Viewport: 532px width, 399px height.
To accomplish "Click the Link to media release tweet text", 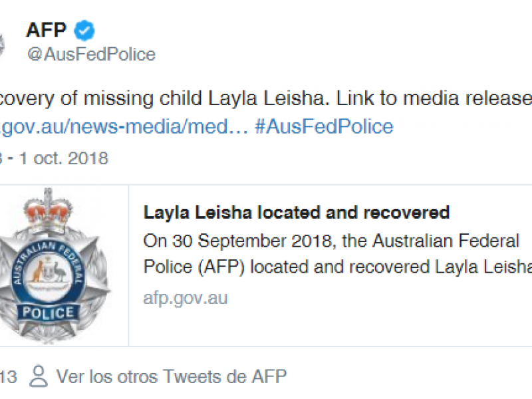I will point(434,98).
